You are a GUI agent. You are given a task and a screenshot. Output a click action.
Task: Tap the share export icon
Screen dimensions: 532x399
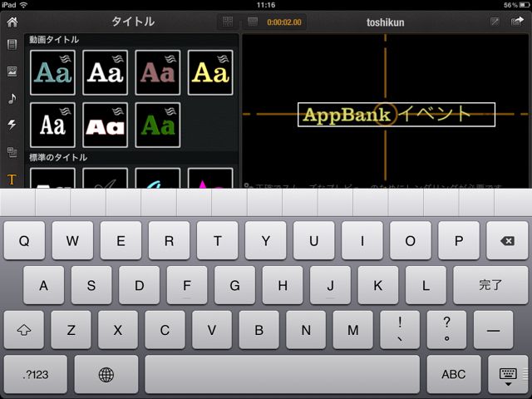pos(517,22)
